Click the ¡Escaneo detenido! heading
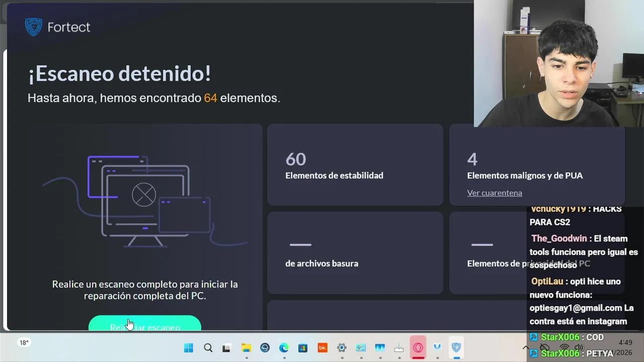The image size is (644, 362). [119, 73]
